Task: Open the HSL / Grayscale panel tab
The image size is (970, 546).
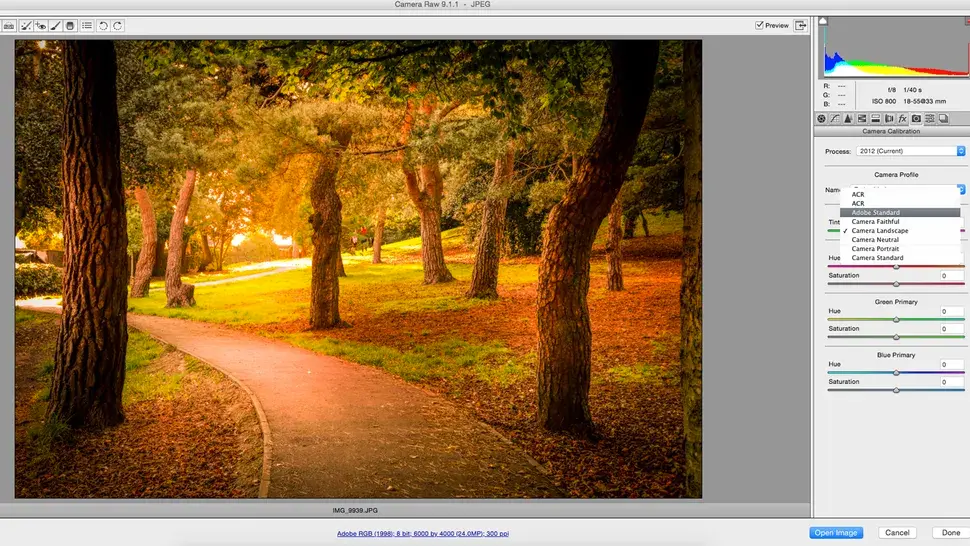Action: (x=862, y=118)
